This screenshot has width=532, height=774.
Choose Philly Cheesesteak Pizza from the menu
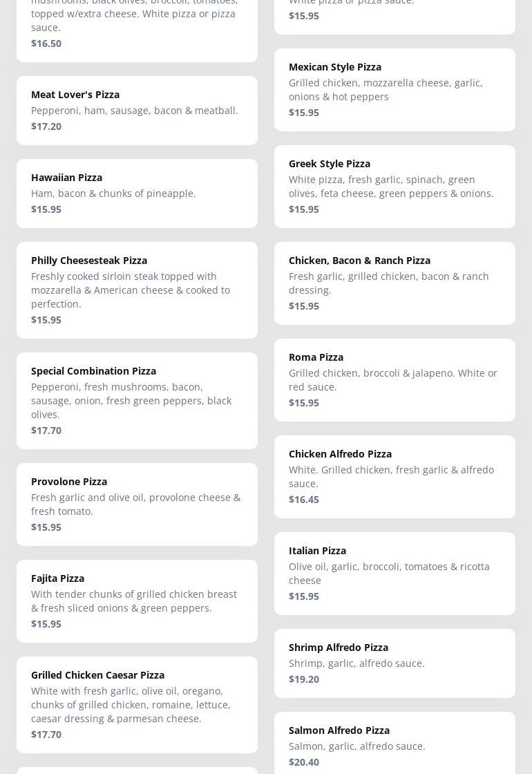tap(89, 261)
